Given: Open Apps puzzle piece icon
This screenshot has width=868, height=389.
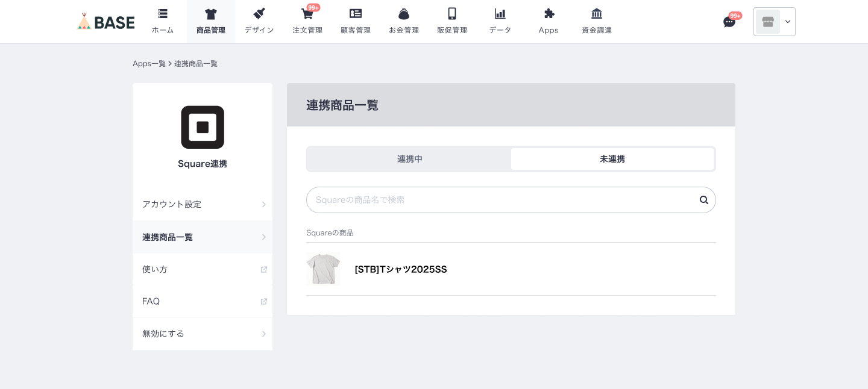Looking at the screenshot, I should 549,14.
